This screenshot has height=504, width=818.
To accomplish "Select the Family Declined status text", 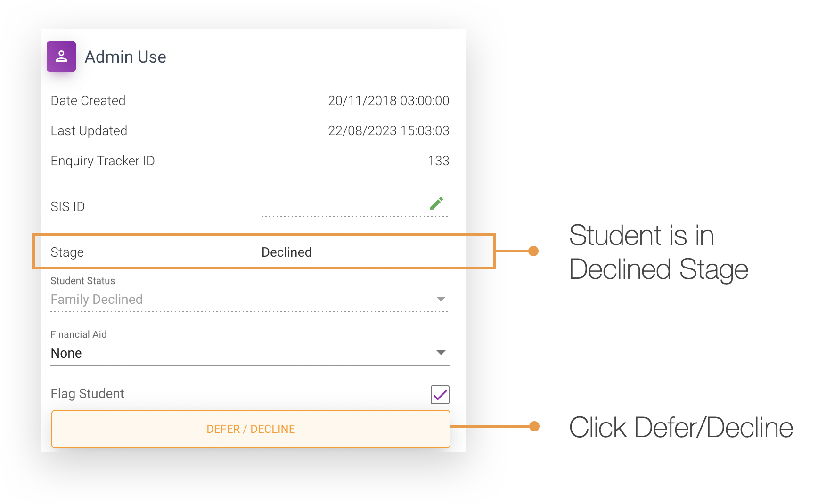I will (97, 299).
